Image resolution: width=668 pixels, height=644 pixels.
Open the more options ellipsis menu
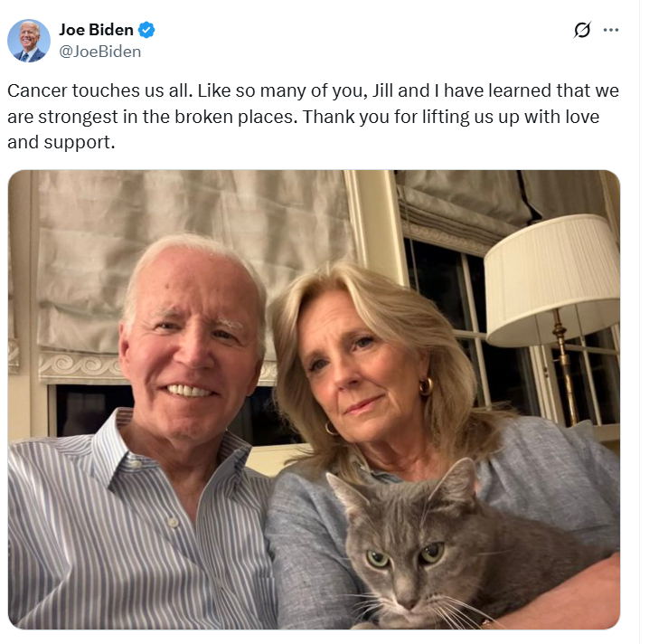click(x=611, y=30)
